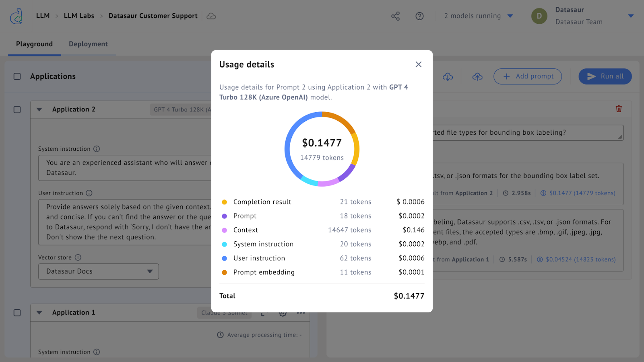Click the $0.1477 Total amount at dialog bottom
The width and height of the screenshot is (644, 362).
coord(409,296)
